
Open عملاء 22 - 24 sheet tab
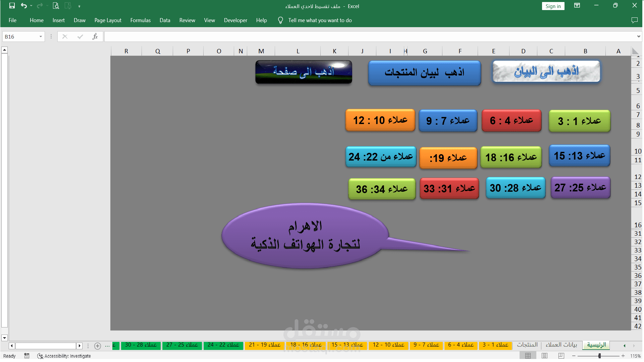click(223, 345)
